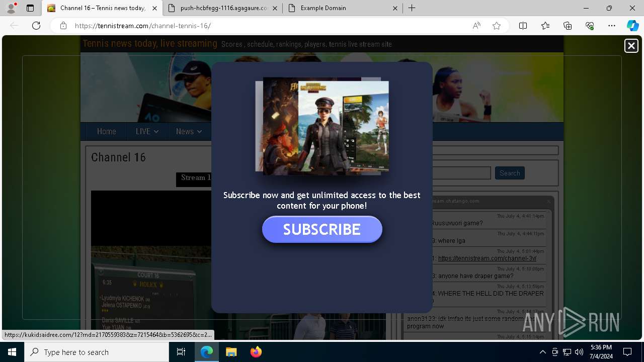Image resolution: width=644 pixels, height=362 pixels.
Task: Expand the LIVE dropdown menu
Action: [x=147, y=131]
